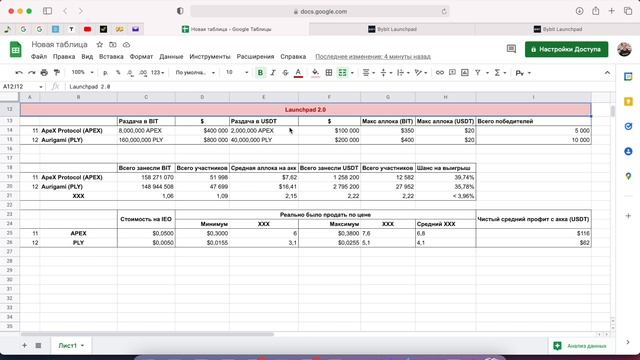The image size is (640, 360).
Task: Click the Name box A12:I12
Action: tap(22, 87)
